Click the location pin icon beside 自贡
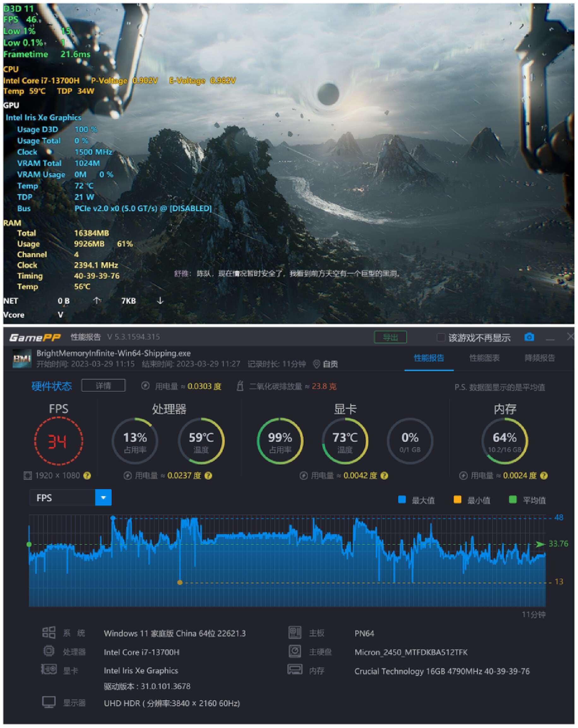Viewport: 578px width, 728px height. click(317, 364)
